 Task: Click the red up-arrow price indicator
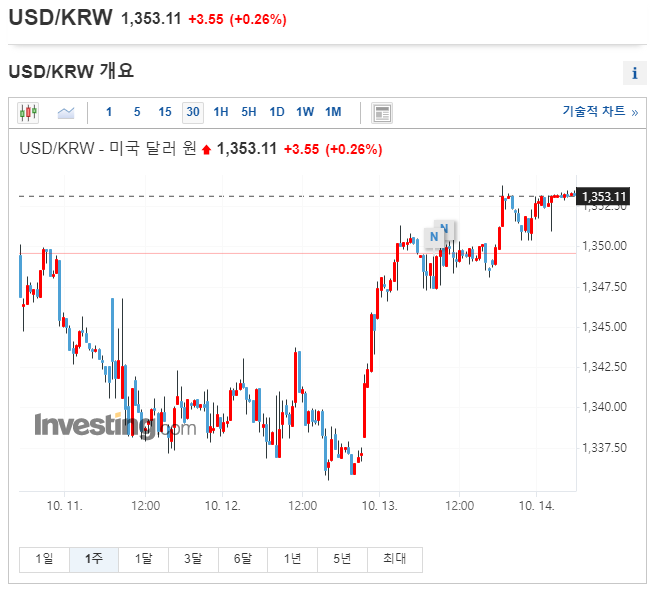(x=206, y=150)
